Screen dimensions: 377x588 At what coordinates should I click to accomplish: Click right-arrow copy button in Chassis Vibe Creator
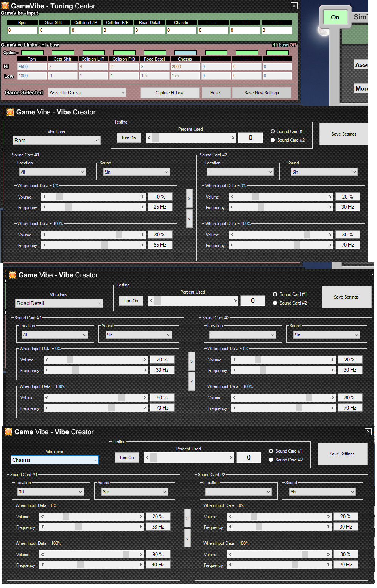187,518
